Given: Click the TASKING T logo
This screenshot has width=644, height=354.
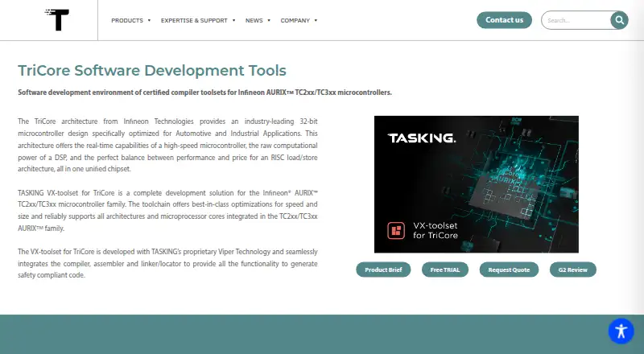Looking at the screenshot, I should click(x=57, y=20).
